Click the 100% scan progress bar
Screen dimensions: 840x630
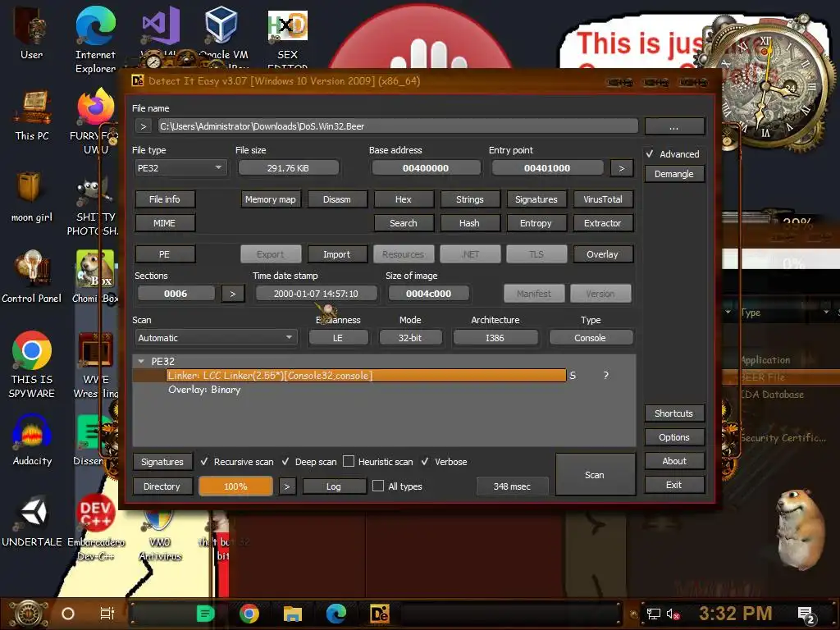pyautogui.click(x=235, y=486)
